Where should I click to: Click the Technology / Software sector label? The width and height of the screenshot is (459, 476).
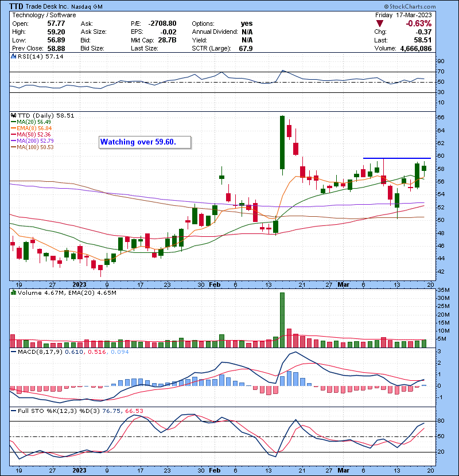(44, 15)
